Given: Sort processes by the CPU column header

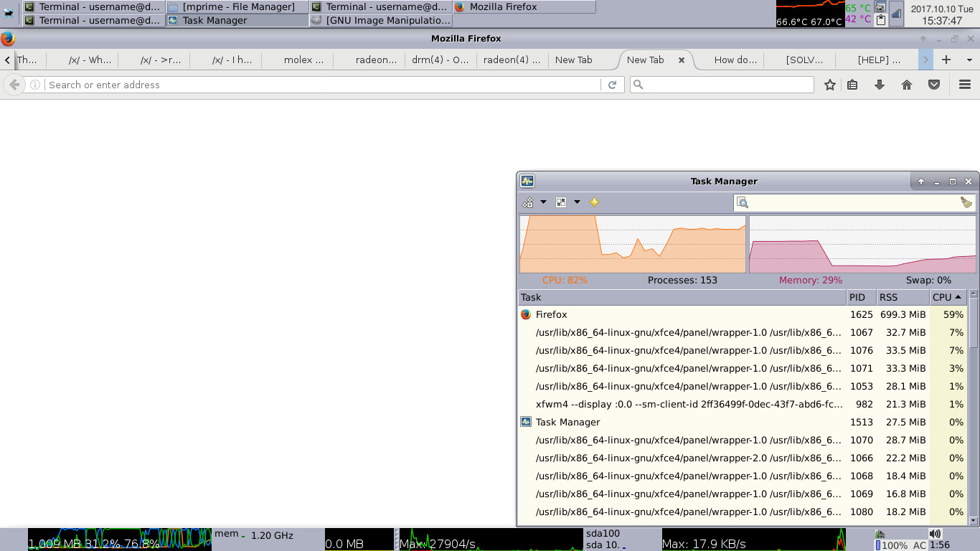Looking at the screenshot, I should 946,297.
